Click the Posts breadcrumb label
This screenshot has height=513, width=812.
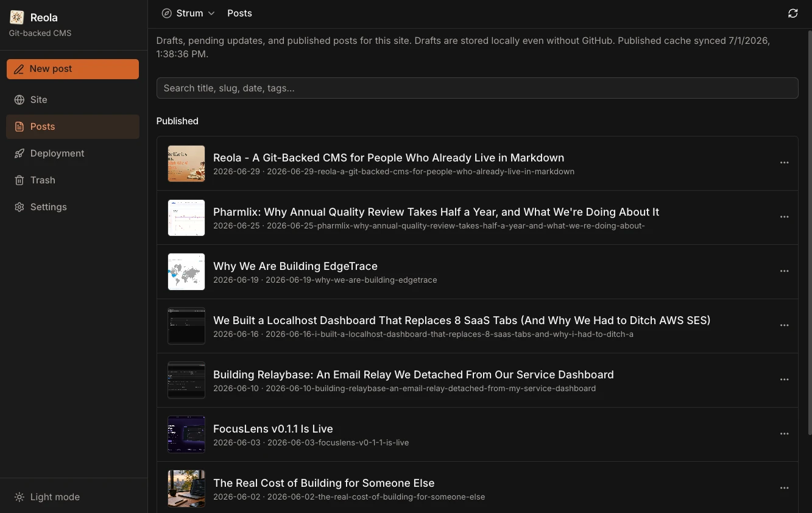tap(239, 13)
